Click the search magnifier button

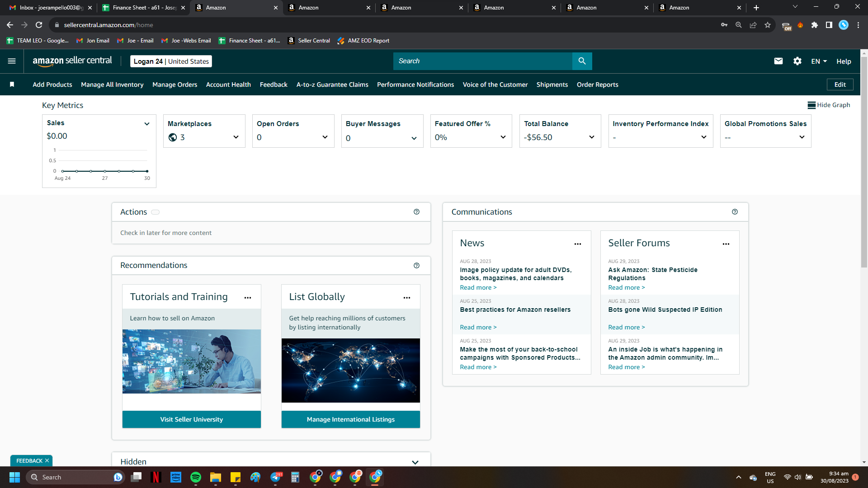point(582,61)
